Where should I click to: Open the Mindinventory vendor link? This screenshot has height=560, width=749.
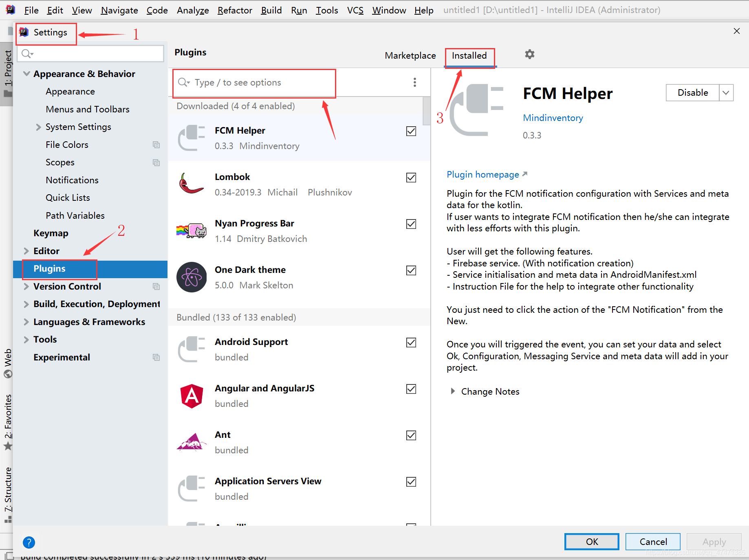click(553, 118)
